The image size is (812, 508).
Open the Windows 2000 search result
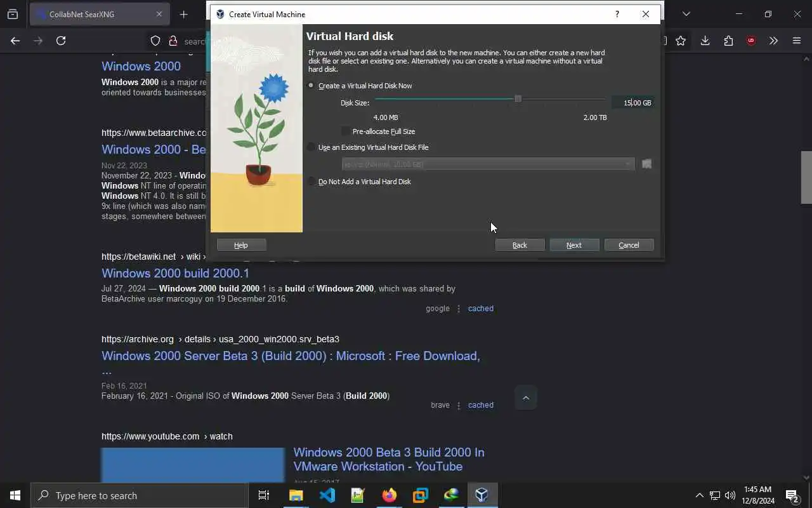coord(141,66)
